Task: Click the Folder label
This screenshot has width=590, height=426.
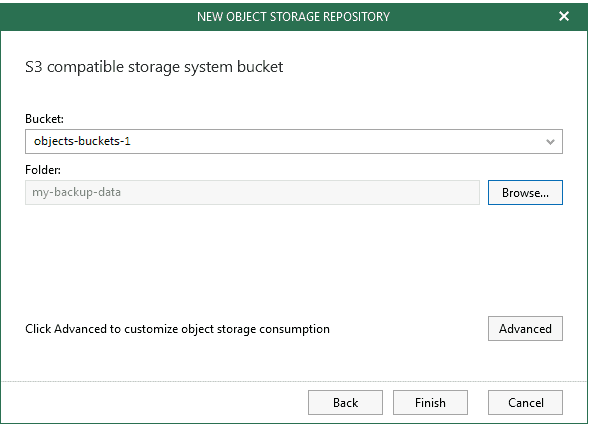Action: tap(43, 170)
